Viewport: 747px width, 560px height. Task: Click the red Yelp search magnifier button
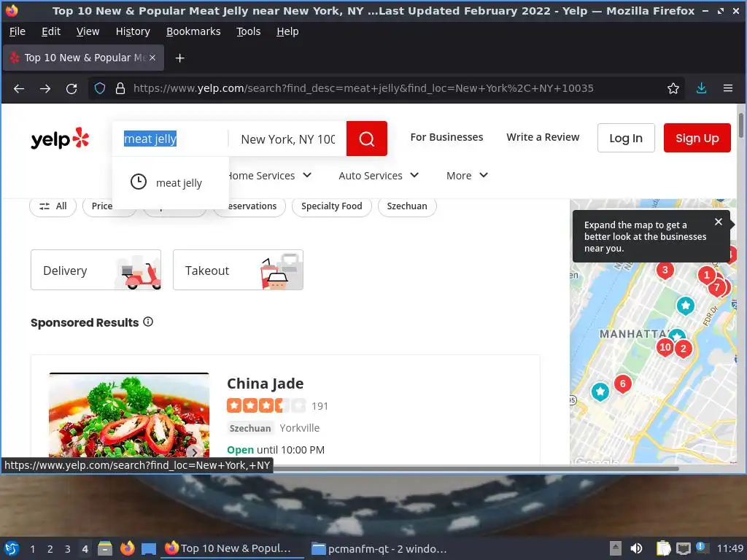(x=366, y=139)
